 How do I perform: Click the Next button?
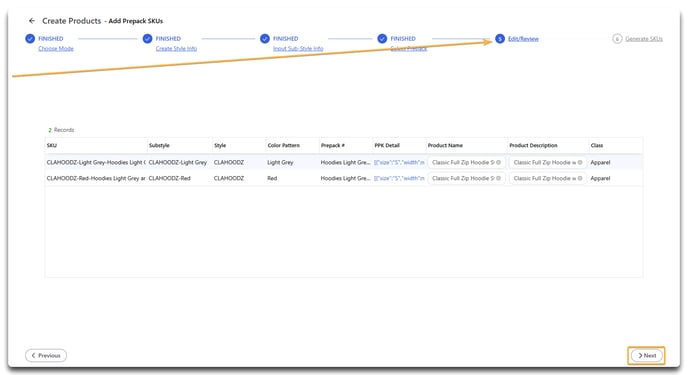pos(646,355)
